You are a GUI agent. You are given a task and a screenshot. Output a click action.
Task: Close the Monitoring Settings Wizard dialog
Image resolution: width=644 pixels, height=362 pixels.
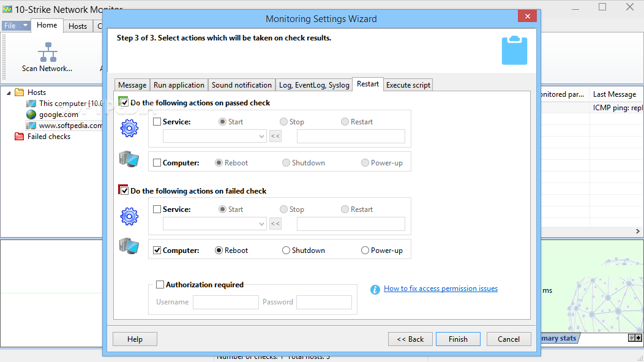[527, 16]
